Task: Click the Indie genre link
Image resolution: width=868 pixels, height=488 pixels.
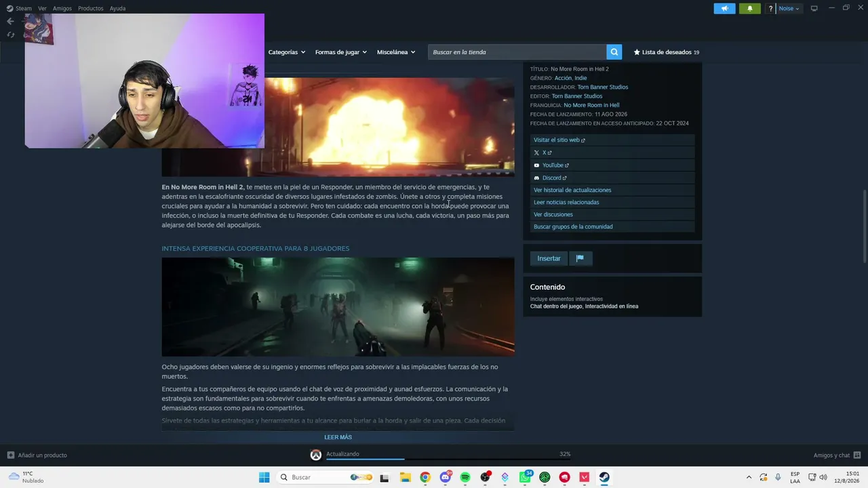Action: click(580, 78)
